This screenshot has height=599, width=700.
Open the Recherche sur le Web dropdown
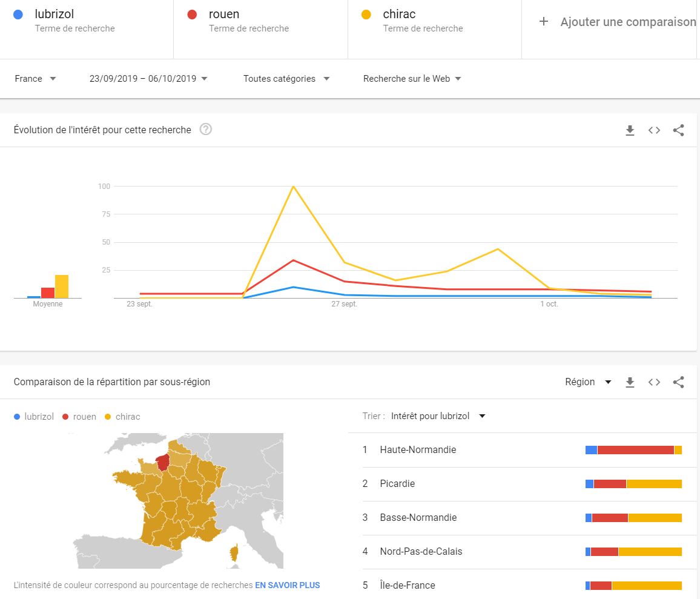tap(412, 79)
